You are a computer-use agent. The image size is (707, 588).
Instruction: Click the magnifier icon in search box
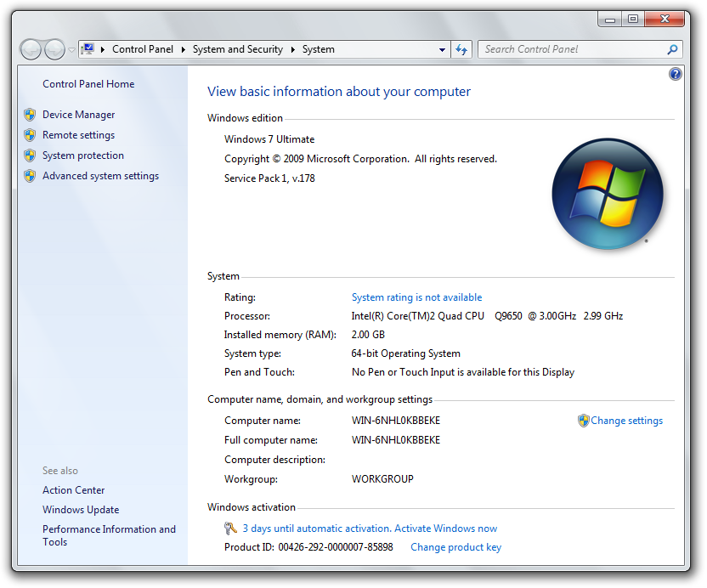point(672,49)
